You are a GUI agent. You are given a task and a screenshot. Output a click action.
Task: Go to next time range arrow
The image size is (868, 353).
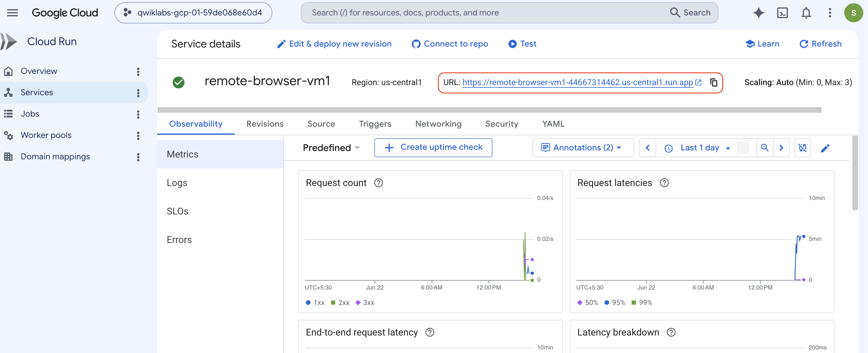tap(781, 147)
